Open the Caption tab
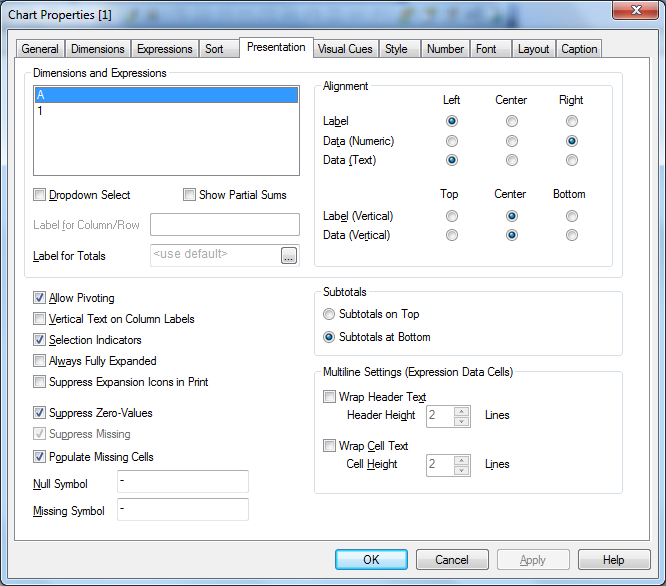 point(579,49)
